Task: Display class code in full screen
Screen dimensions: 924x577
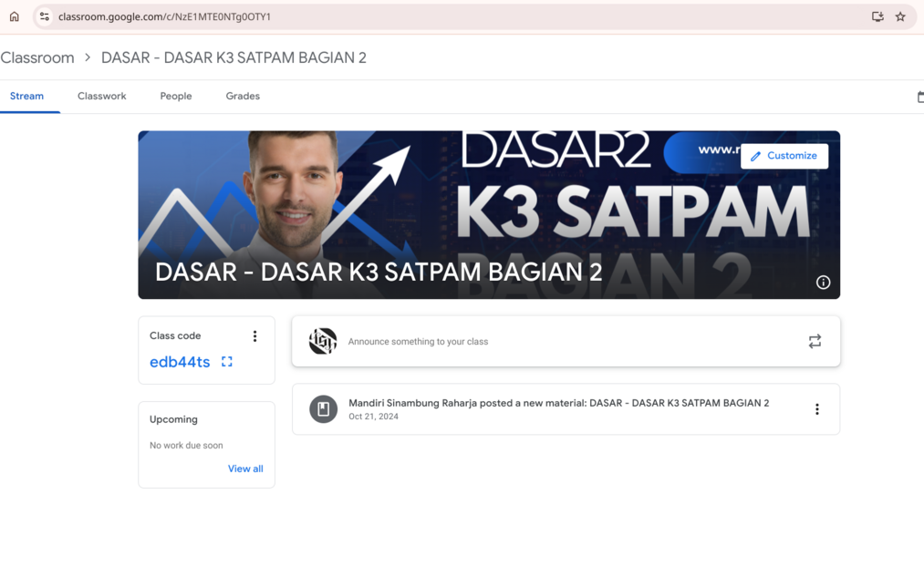Action: pos(227,362)
